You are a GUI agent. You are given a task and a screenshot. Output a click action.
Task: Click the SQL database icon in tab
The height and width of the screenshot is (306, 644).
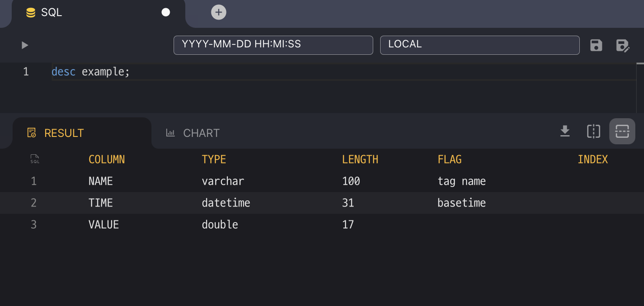(x=31, y=13)
